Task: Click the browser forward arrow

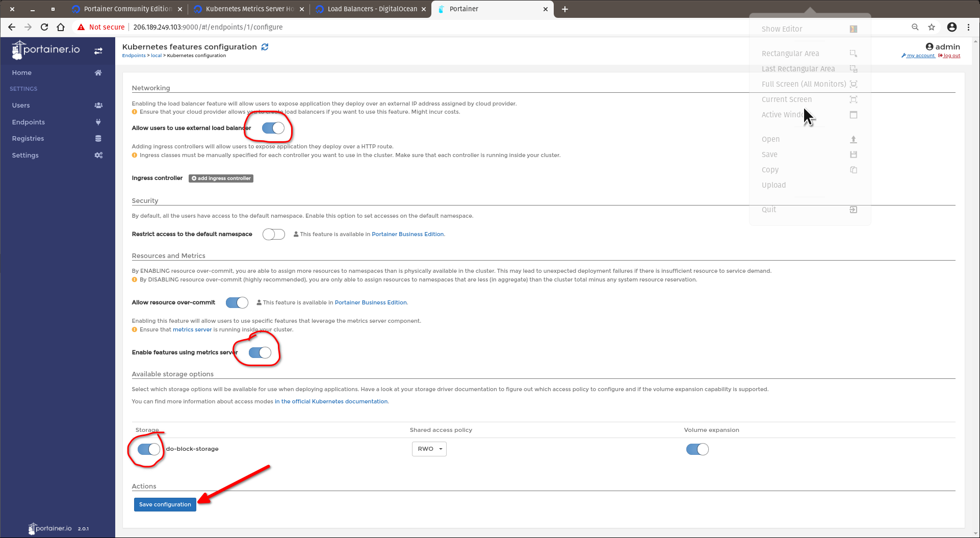Action: point(28,27)
